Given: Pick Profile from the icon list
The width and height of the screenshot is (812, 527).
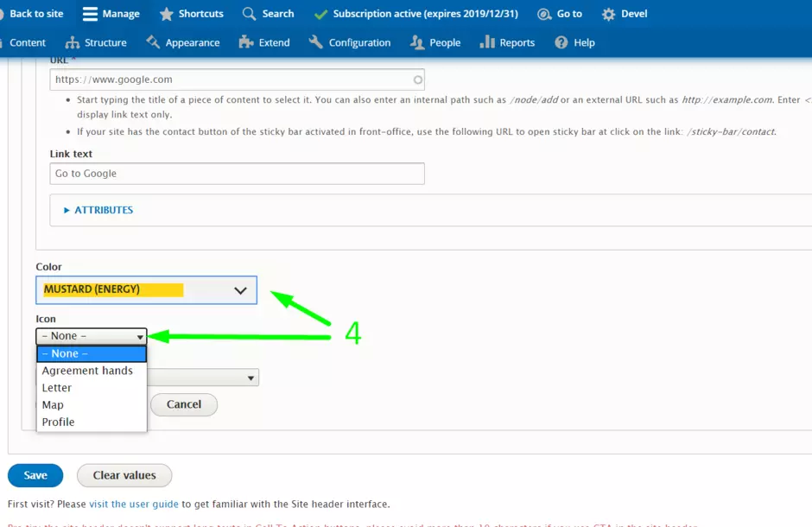Looking at the screenshot, I should 58,422.
